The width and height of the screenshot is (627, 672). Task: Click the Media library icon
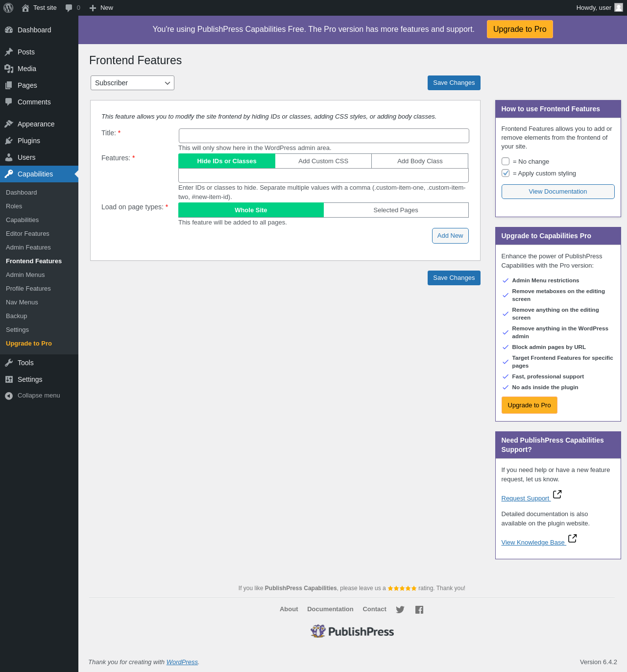coord(9,69)
